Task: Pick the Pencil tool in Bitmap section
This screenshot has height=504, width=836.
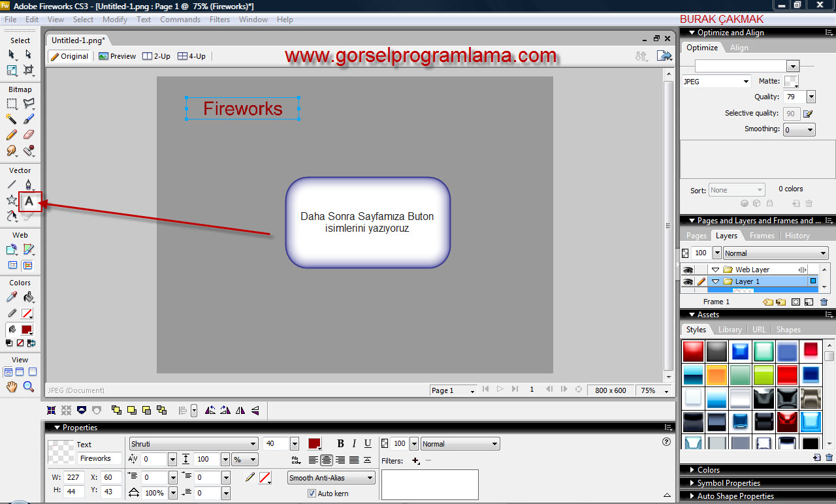Action: pos(12,135)
